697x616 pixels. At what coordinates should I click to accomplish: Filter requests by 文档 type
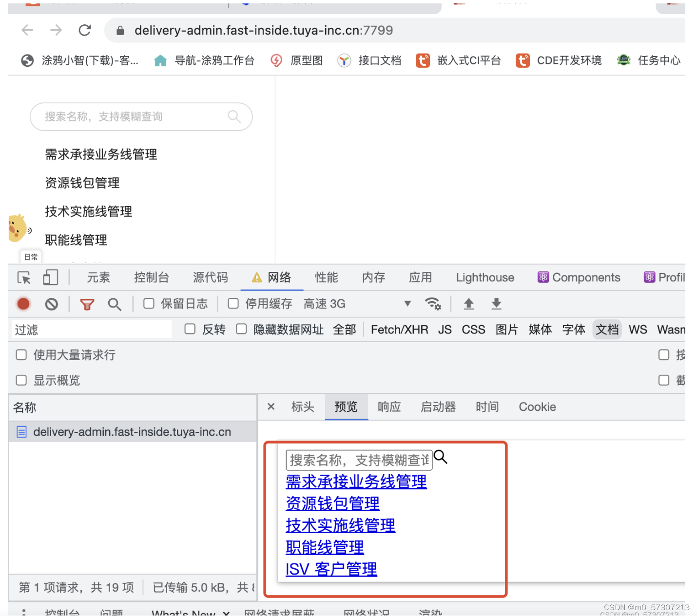607,330
